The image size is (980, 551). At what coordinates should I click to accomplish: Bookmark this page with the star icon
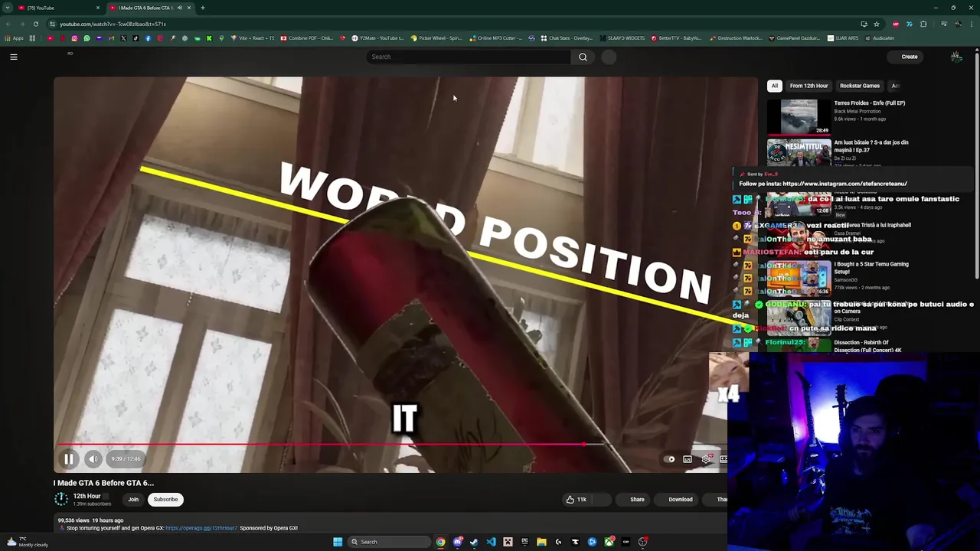(x=877, y=24)
